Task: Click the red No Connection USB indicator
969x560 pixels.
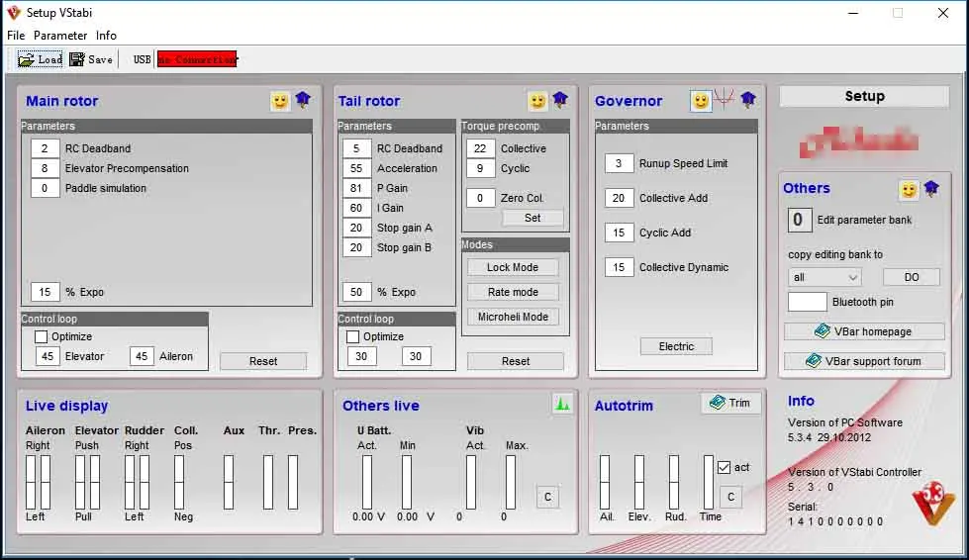Action: pos(197,59)
